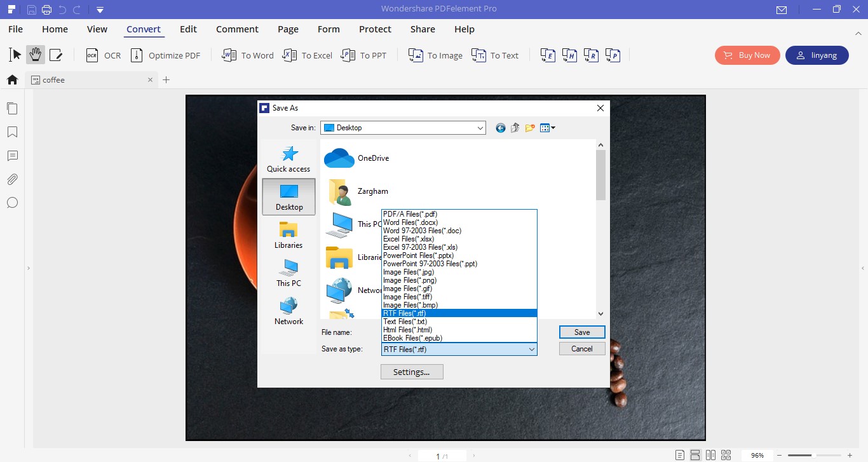Choose PDF/A Files(*.pdf) option
Screen dimensions: 868x462
coord(459,214)
